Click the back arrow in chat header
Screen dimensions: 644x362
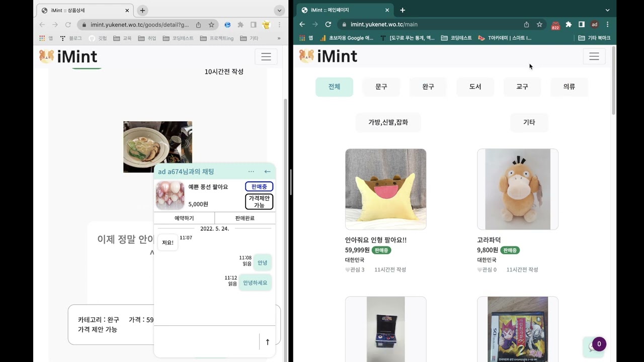[267, 171]
